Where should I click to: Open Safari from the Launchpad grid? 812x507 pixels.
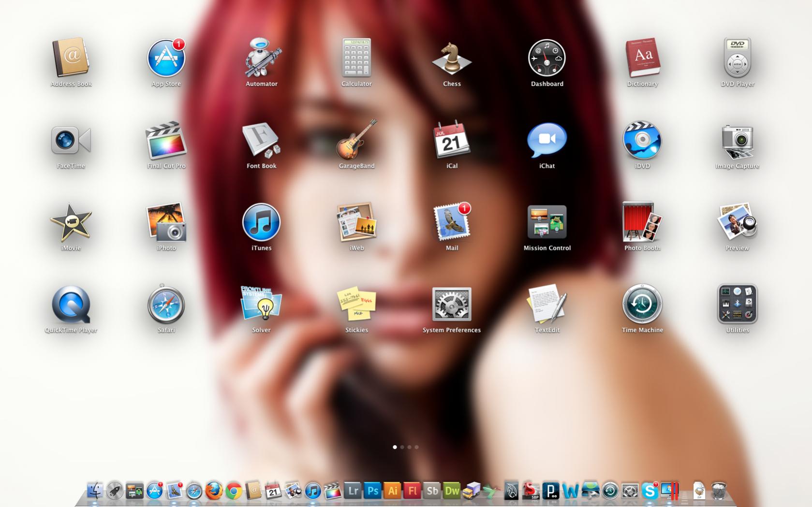click(166, 304)
